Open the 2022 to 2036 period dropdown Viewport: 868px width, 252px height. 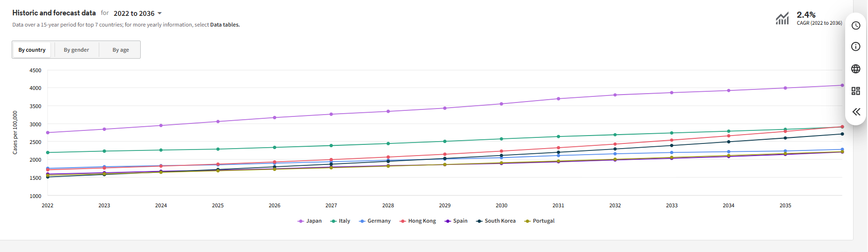(x=134, y=14)
